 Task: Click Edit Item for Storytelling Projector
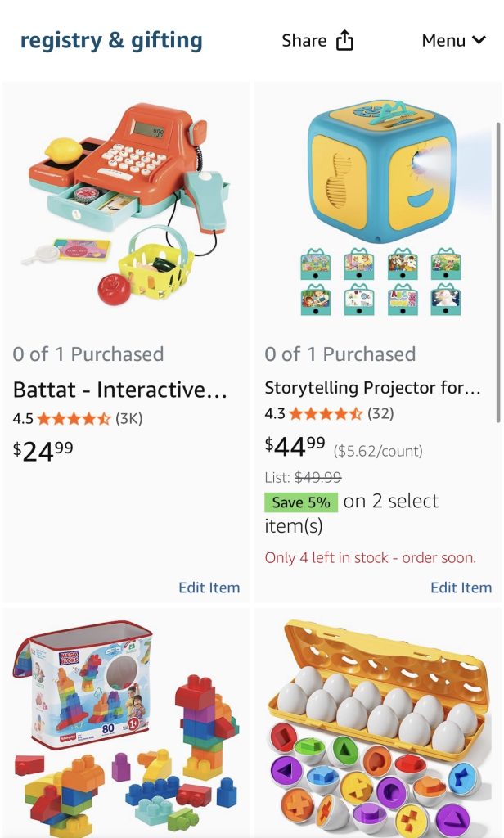coord(461,588)
